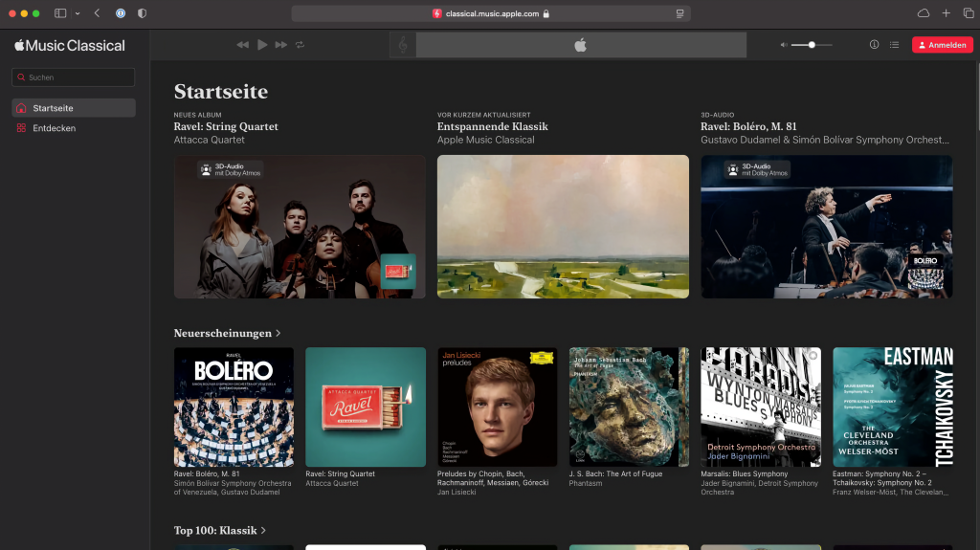Click the Apple Music Classical logo

[69, 46]
